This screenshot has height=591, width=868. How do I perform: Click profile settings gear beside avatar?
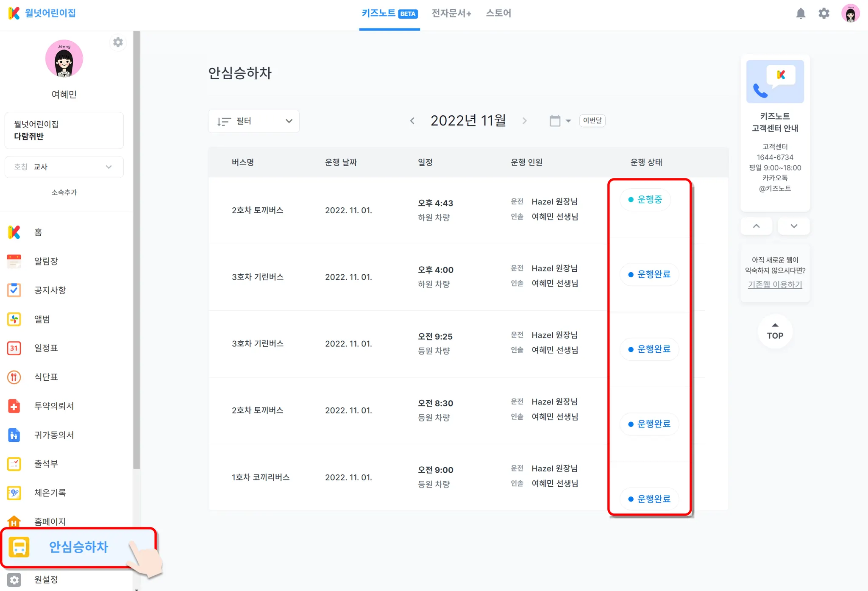click(x=118, y=42)
